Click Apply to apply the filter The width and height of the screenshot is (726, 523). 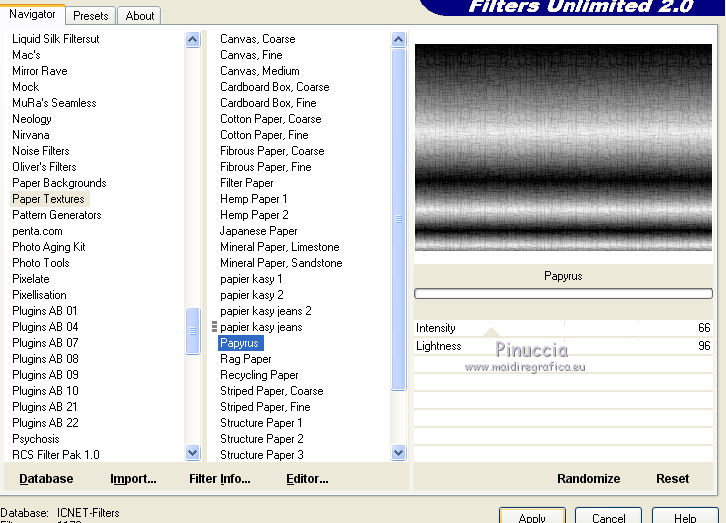pyautogui.click(x=532, y=516)
